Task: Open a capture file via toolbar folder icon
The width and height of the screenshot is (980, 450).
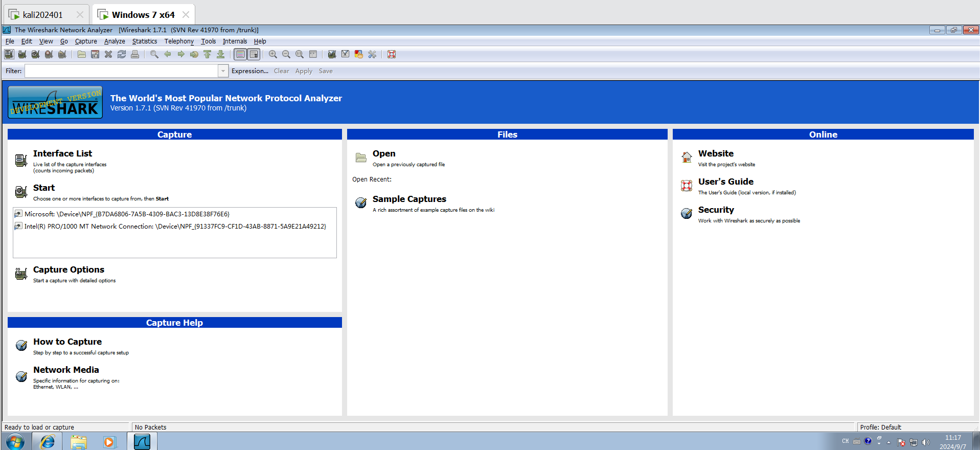Action: [82, 54]
